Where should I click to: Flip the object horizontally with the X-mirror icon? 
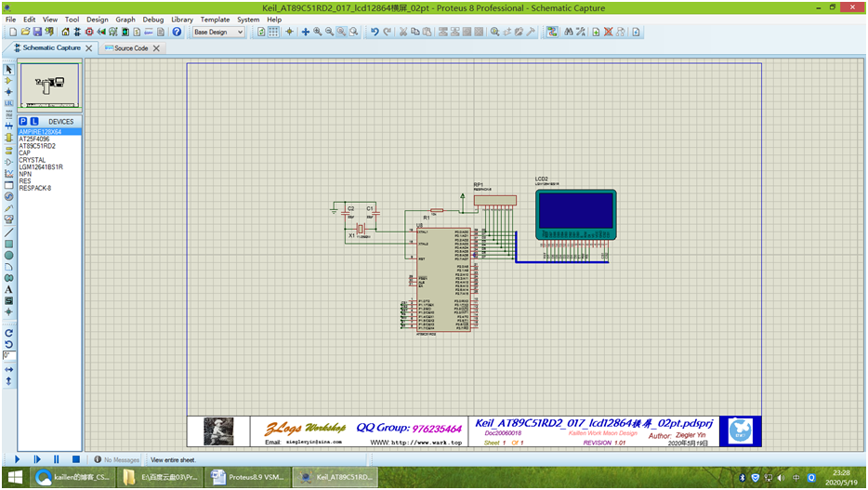point(8,369)
